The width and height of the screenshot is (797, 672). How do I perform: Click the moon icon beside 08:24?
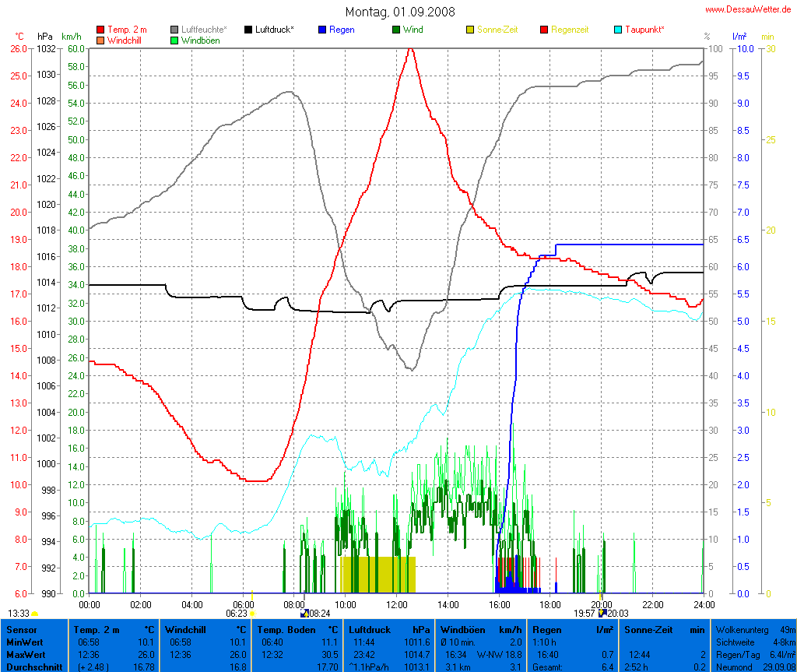click(x=304, y=614)
